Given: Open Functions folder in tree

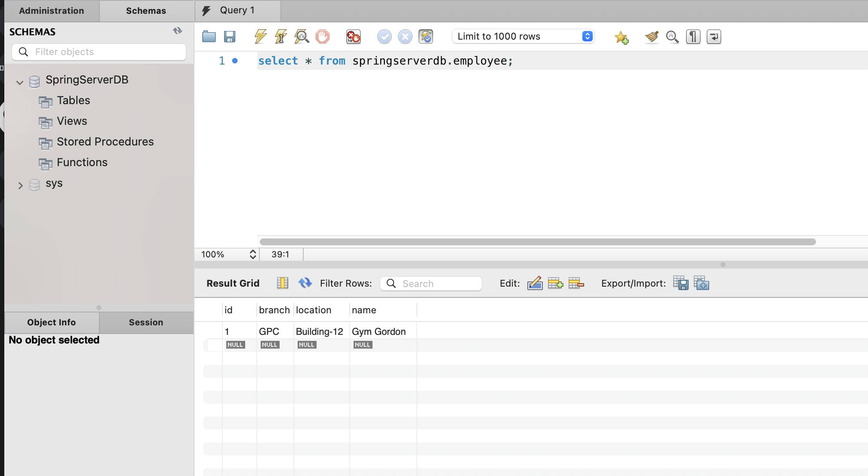Looking at the screenshot, I should tap(82, 162).
